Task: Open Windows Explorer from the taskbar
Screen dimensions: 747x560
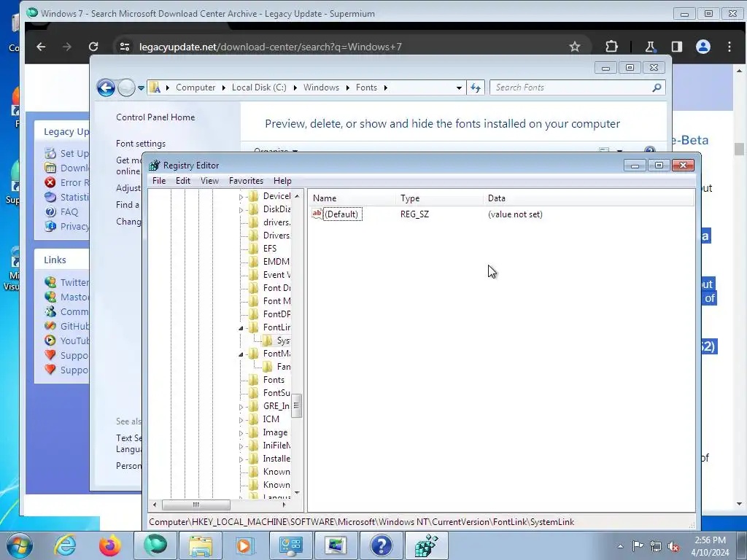Action: pos(201,545)
